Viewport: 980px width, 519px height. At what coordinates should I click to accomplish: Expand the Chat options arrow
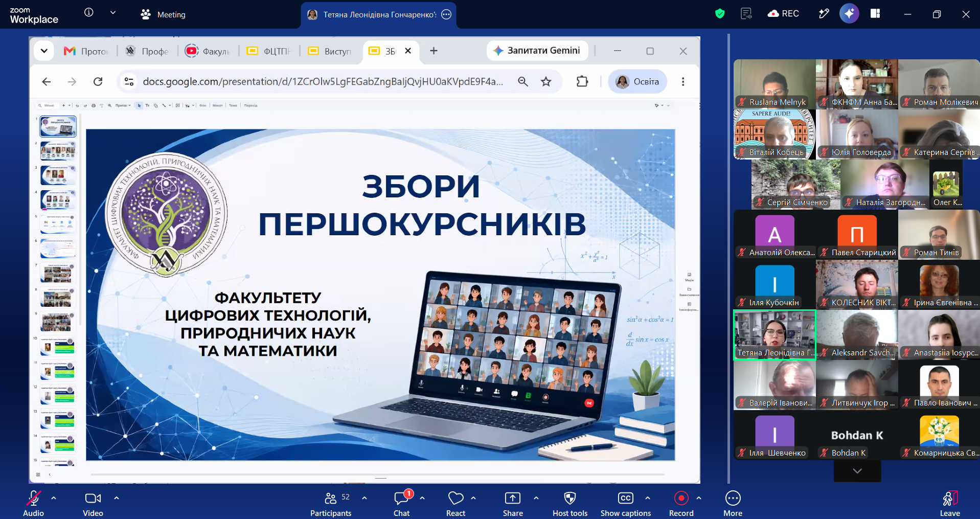422,498
